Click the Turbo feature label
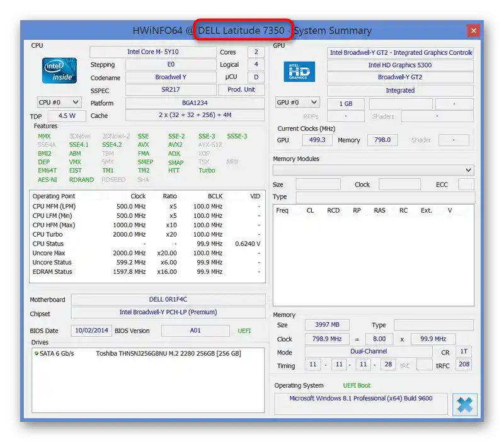 click(207, 171)
